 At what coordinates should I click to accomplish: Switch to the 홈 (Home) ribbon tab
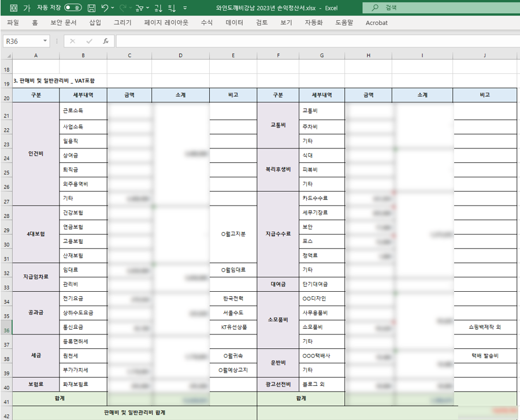[35, 23]
